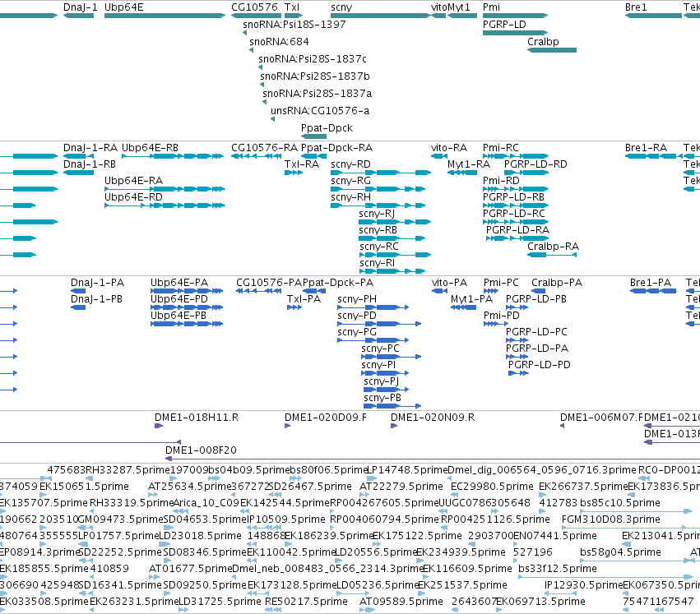
Task: Select the scny-PJ protein label
Action: (381, 381)
